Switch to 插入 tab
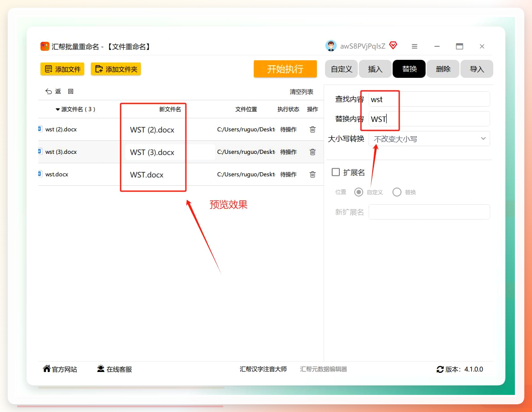 coord(375,69)
